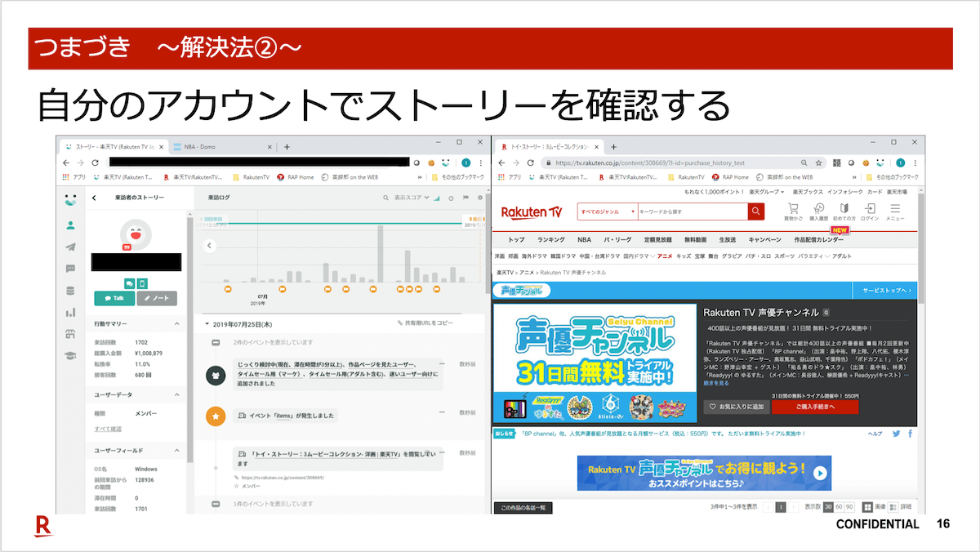Click the round left arrow on the visit chart
This screenshot has height=552, width=980.
tap(209, 245)
